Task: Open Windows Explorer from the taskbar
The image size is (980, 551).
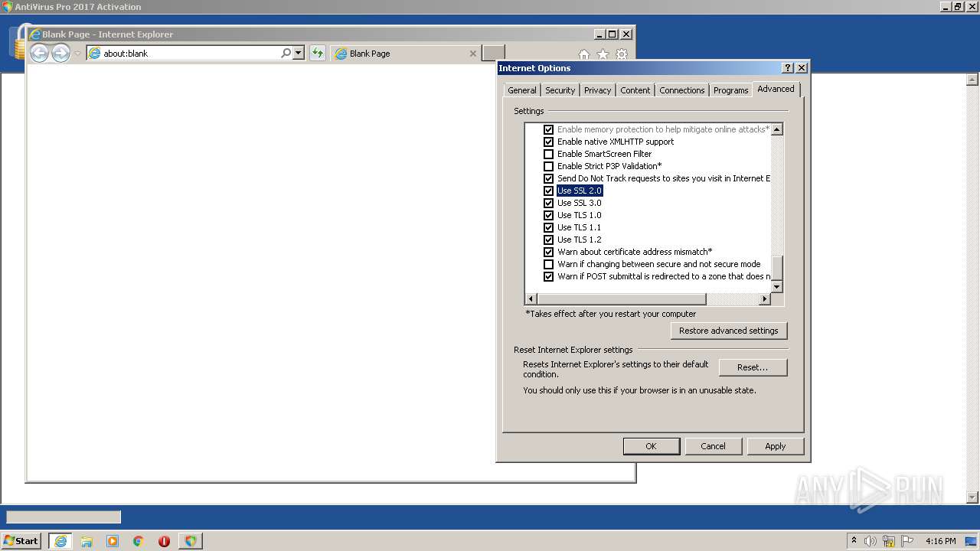Action: (87, 541)
